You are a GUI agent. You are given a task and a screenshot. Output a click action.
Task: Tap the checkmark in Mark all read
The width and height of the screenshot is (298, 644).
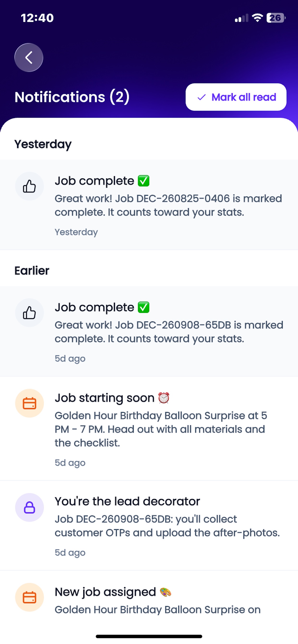202,97
